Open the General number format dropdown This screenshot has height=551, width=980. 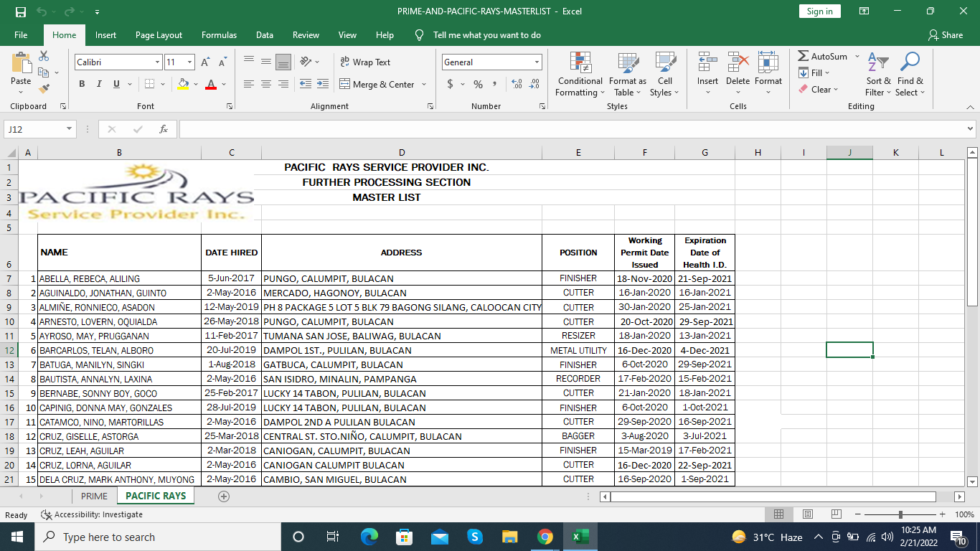(x=537, y=62)
